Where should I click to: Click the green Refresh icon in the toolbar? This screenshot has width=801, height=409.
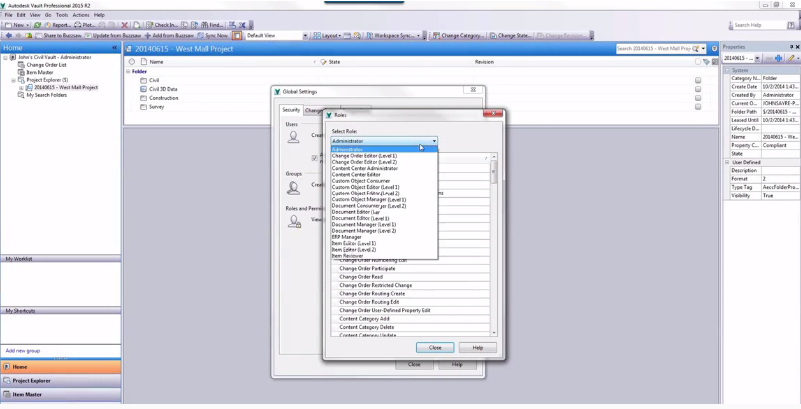[x=37, y=25]
